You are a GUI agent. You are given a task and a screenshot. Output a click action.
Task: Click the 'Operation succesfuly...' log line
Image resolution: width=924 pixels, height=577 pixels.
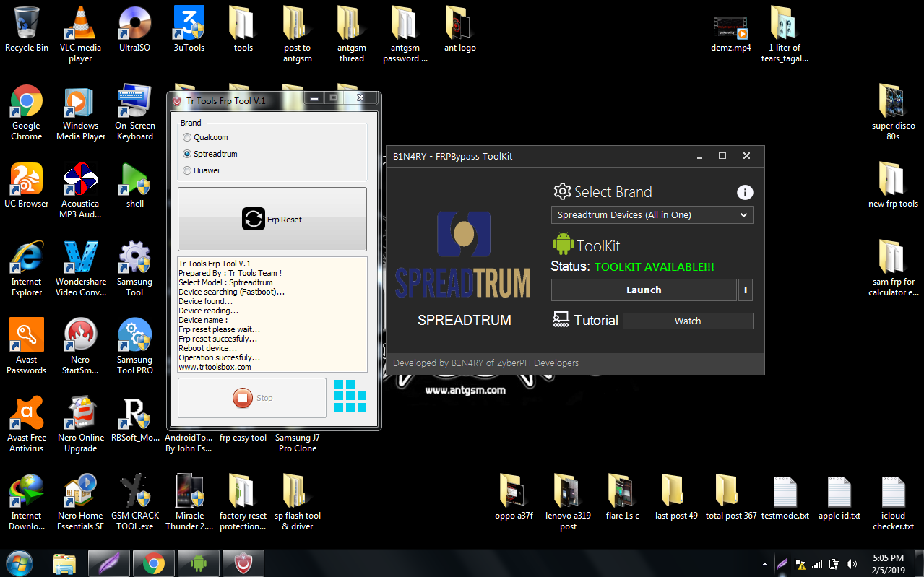click(219, 357)
